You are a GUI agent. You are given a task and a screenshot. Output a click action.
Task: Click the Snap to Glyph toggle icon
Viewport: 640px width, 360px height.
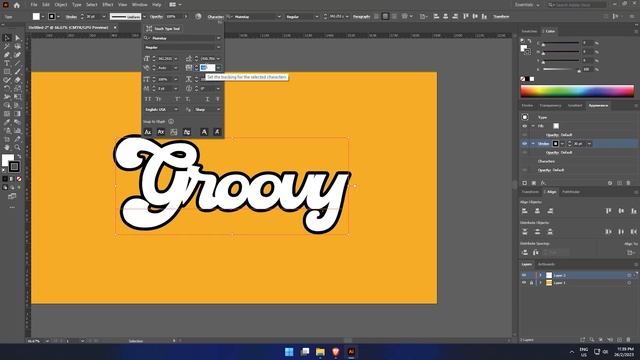[x=171, y=122]
